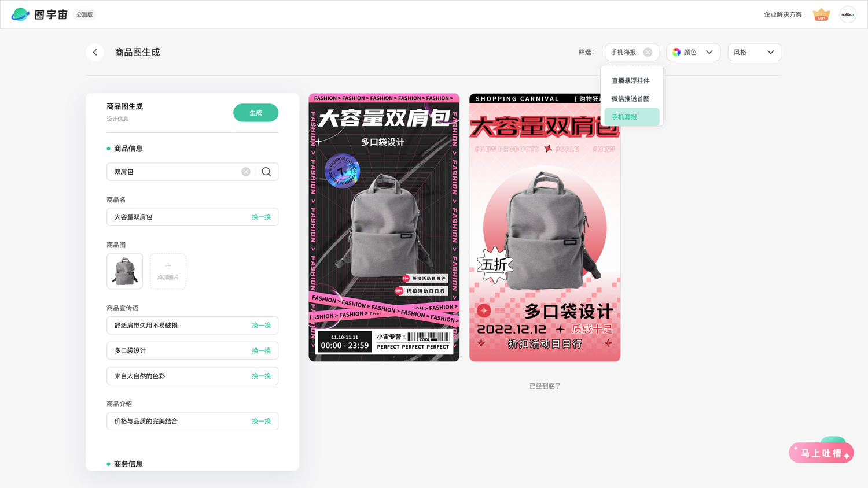Choose 手机海报 in dropdown list
Image resolution: width=868 pixels, height=488 pixels.
pyautogui.click(x=631, y=117)
